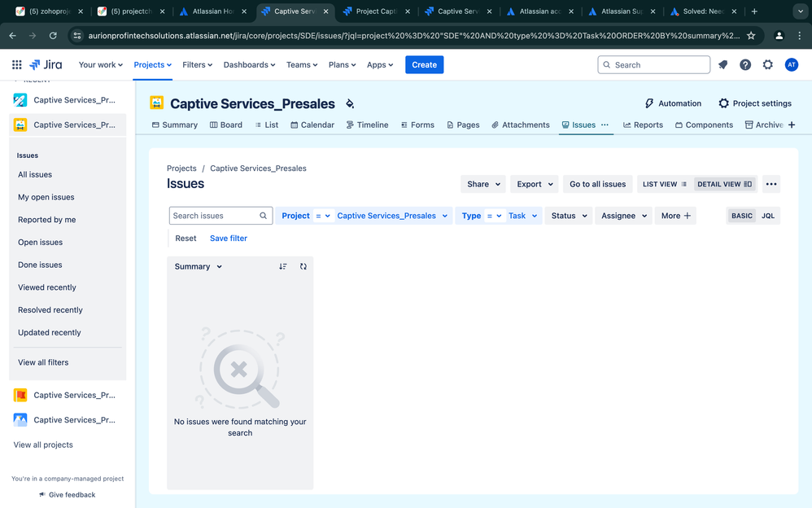Viewport: 812px width, 508px height.
Task: Open Done issues filter
Action: coord(40,265)
